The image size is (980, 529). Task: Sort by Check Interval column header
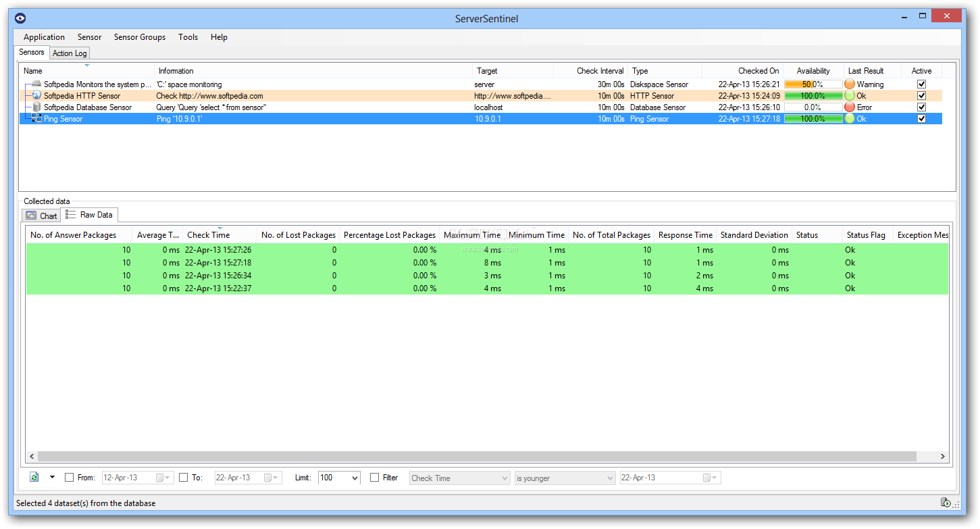[590, 71]
